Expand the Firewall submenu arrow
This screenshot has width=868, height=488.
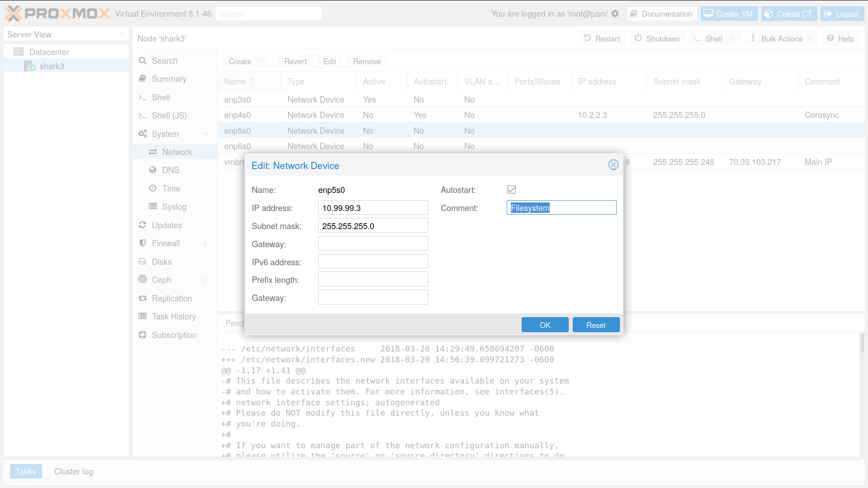tap(206, 244)
